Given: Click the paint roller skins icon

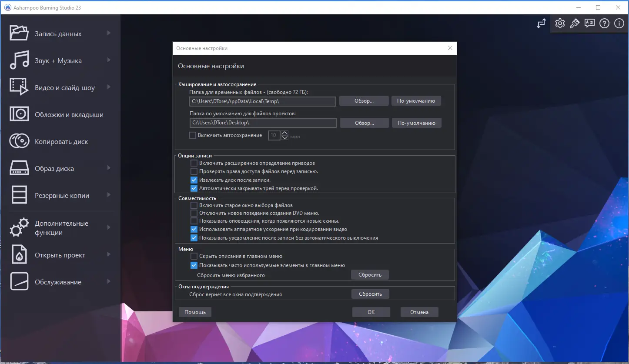Looking at the screenshot, I should 575,23.
